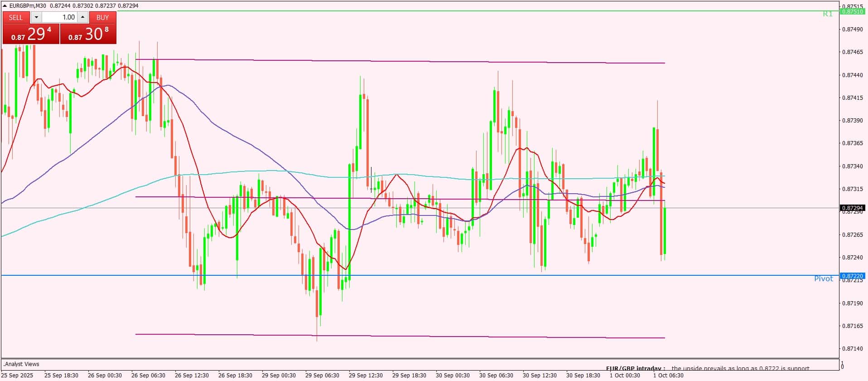Select the upper purple channel line
This screenshot has height=381, width=868.
click(x=399, y=61)
